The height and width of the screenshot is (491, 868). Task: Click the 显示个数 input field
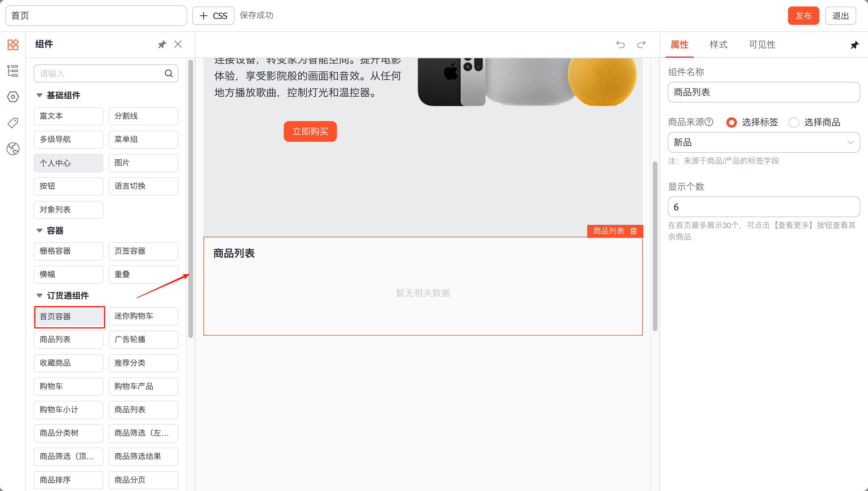click(x=763, y=207)
